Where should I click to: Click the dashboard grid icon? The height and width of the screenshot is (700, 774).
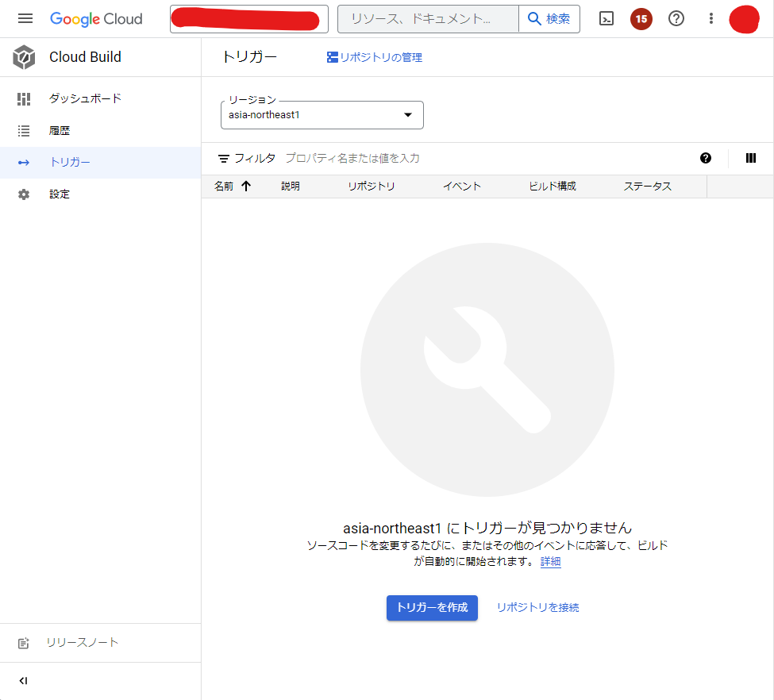click(x=24, y=99)
